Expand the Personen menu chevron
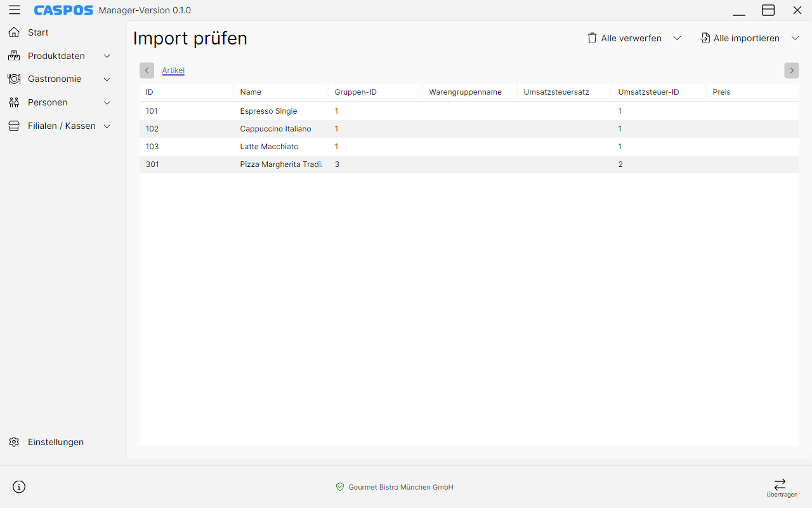The image size is (812, 508). [x=107, y=102]
